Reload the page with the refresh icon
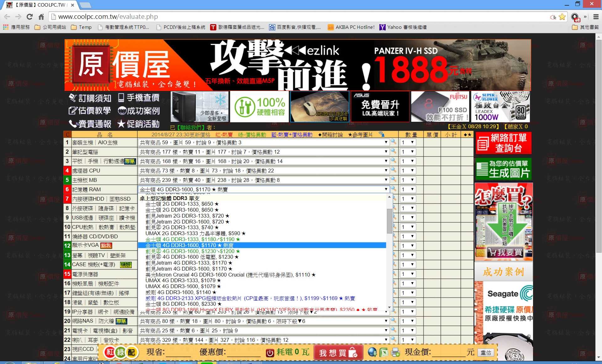This screenshot has width=602, height=364. pyautogui.click(x=29, y=17)
